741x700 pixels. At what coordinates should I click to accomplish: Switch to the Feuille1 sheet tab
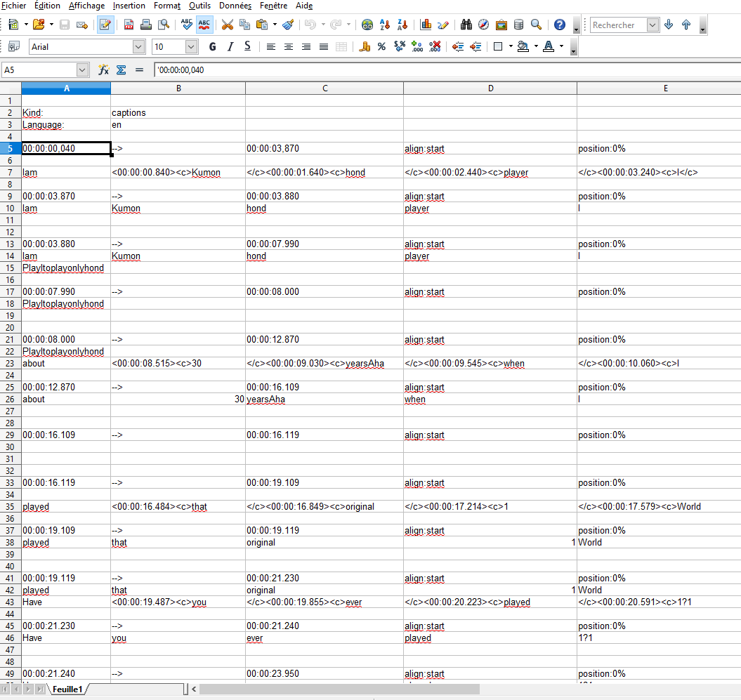67,689
